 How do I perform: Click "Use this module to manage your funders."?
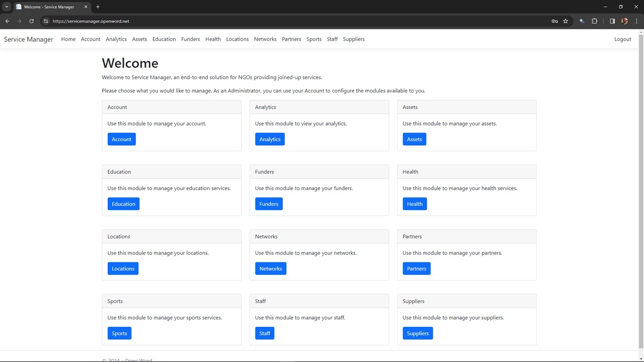(304, 189)
